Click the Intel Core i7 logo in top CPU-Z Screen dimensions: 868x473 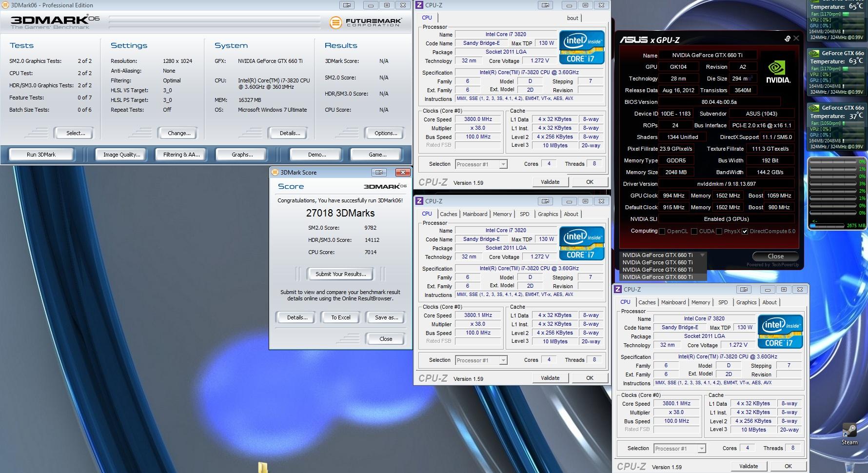[x=582, y=47]
